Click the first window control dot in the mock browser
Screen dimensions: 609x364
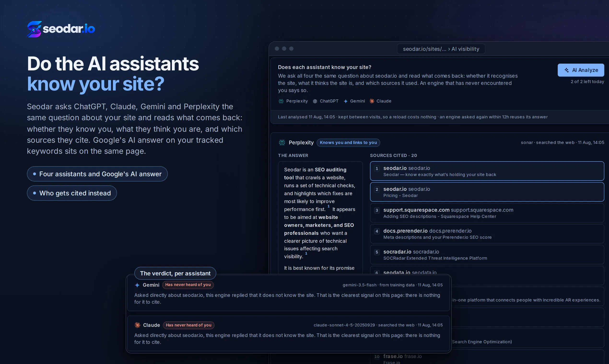(277, 49)
